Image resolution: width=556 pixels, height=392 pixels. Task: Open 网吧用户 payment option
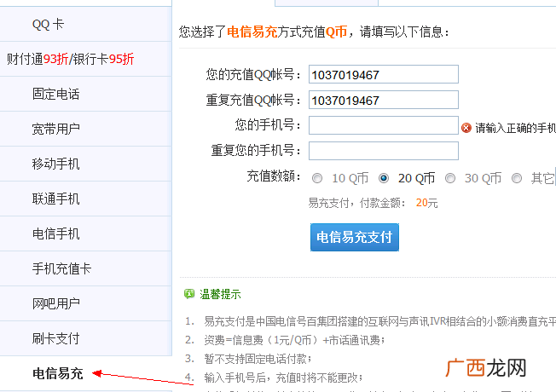pos(86,303)
